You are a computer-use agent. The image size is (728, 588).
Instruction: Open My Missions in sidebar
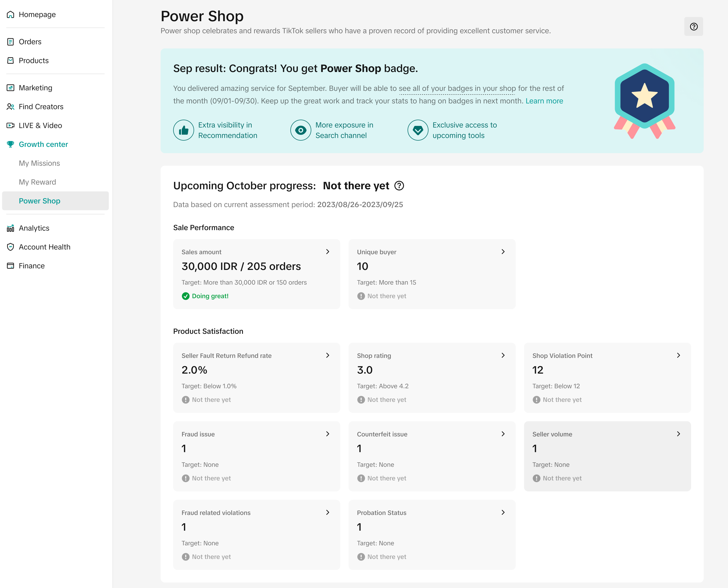[39, 163]
